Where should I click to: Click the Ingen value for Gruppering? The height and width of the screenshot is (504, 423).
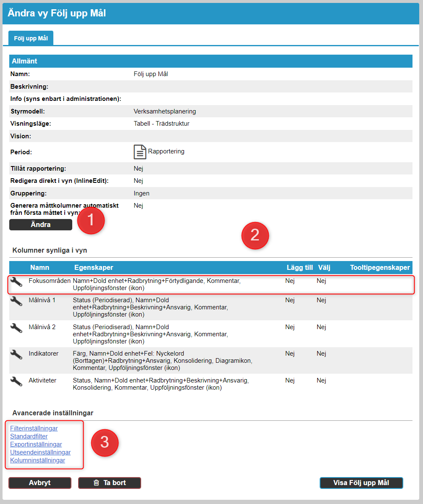tap(142, 193)
